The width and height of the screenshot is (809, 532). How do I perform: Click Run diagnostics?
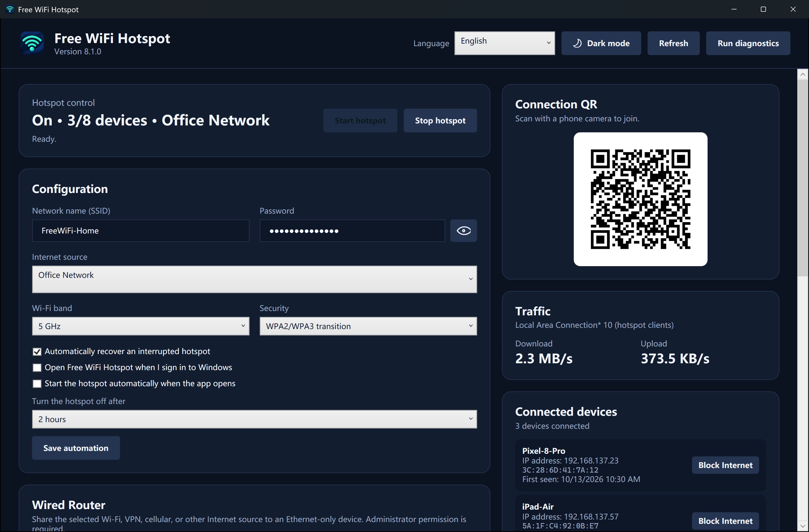click(x=748, y=43)
